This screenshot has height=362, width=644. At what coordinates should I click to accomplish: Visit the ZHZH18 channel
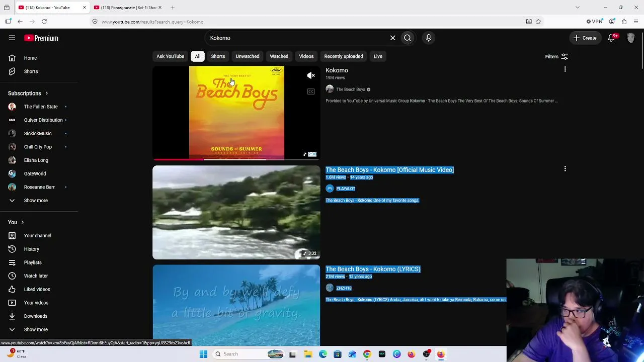tap(344, 288)
